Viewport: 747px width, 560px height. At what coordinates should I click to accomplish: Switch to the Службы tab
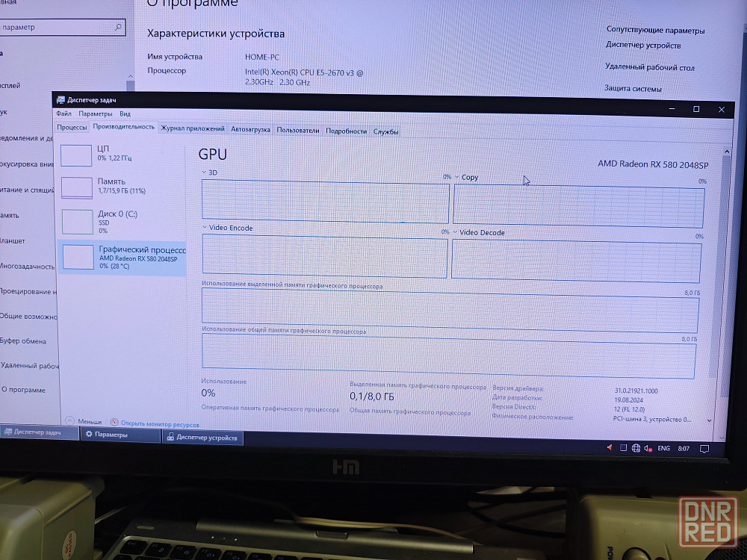386,131
